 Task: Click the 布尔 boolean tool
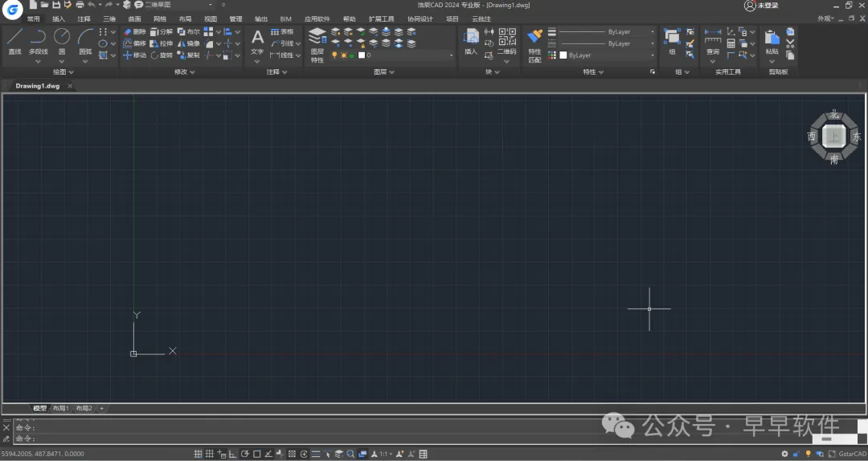tap(189, 32)
